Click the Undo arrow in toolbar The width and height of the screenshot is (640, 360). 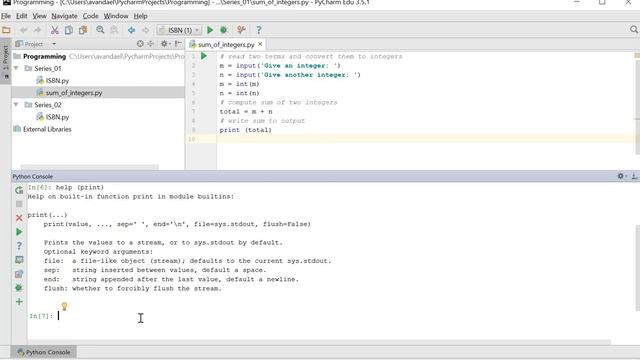click(x=24, y=30)
